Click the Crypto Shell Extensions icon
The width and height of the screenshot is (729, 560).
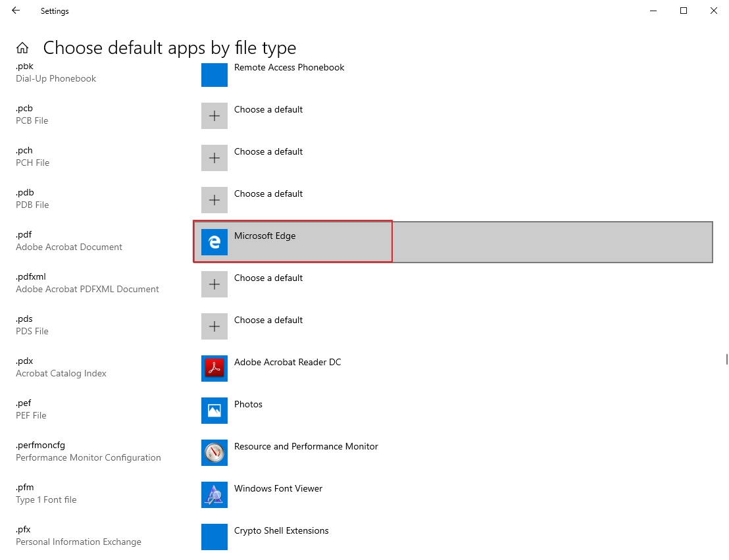tap(214, 537)
